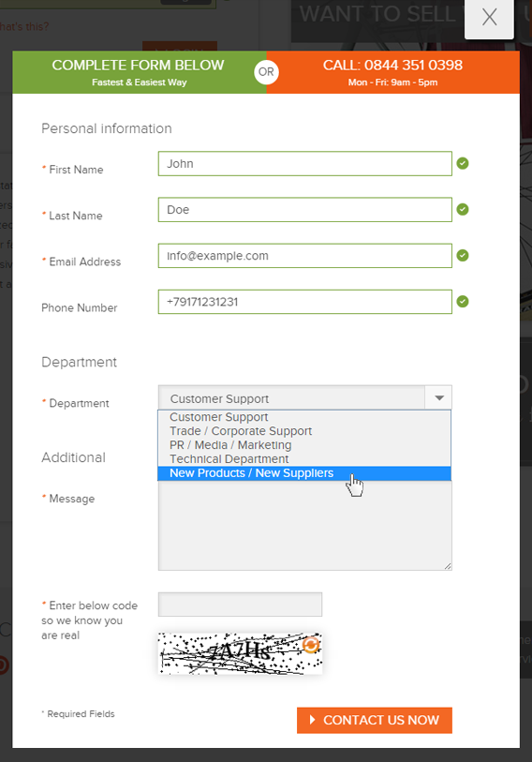The width and height of the screenshot is (532, 762).
Task: Click the captcha code input box
Action: pyautogui.click(x=240, y=605)
